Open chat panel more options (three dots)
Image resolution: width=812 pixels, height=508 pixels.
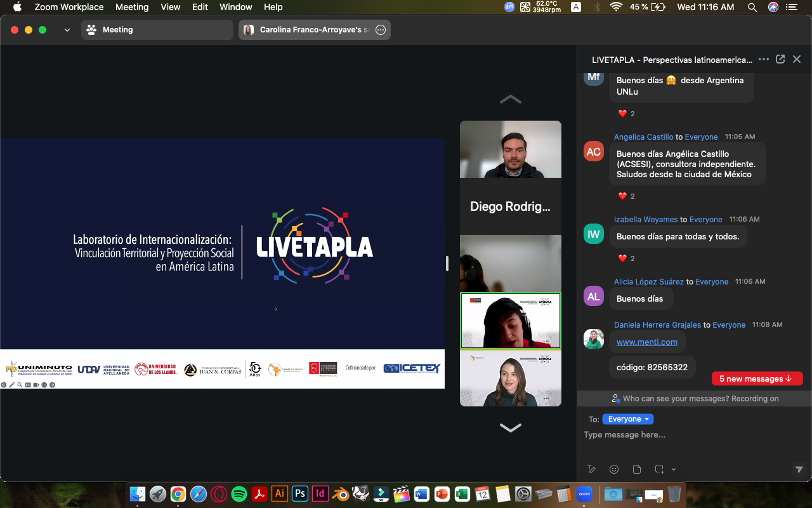coord(764,59)
